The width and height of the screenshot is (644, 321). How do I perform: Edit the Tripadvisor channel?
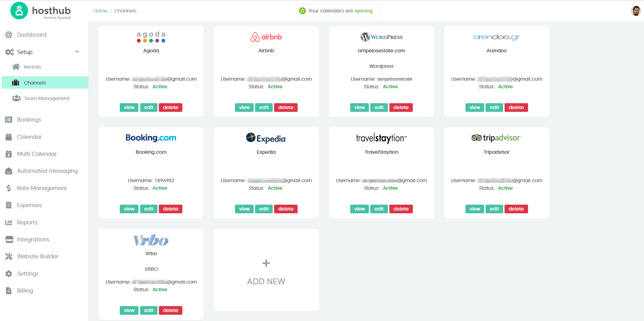point(495,209)
